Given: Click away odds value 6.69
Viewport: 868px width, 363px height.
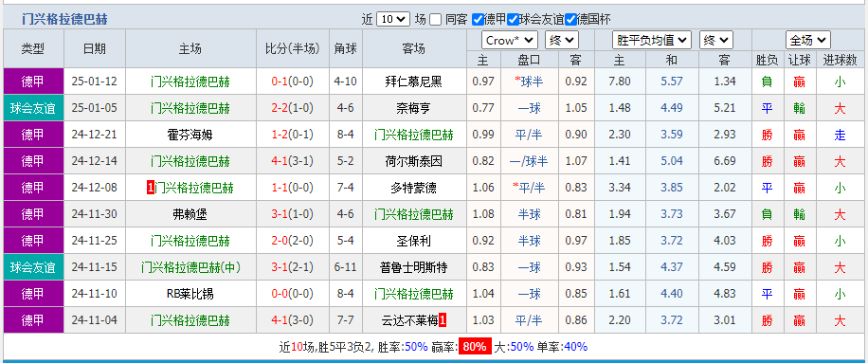Looking at the screenshot, I should (725, 161).
